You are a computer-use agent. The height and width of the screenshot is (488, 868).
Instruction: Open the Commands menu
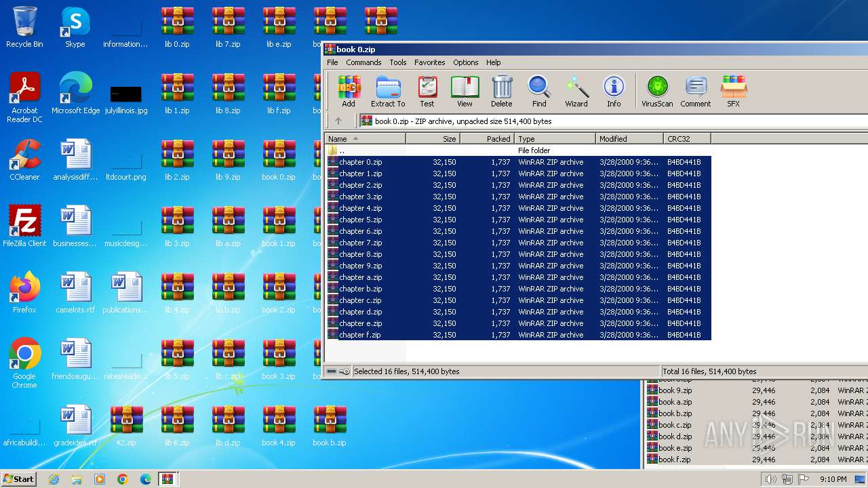point(363,62)
